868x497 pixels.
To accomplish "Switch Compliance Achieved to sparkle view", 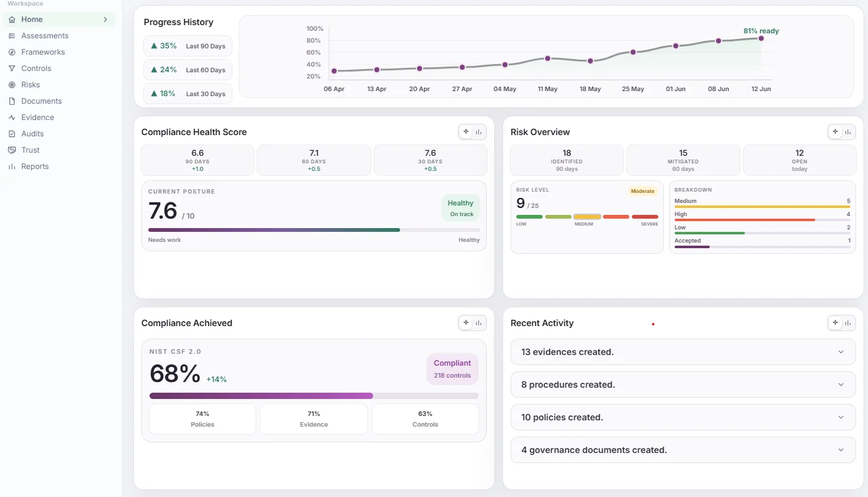I will 465,322.
